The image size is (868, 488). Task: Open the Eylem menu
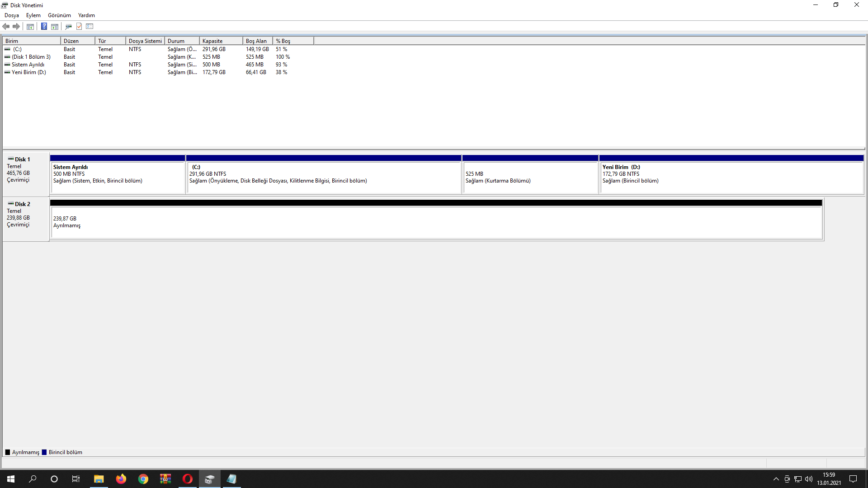pyautogui.click(x=33, y=15)
